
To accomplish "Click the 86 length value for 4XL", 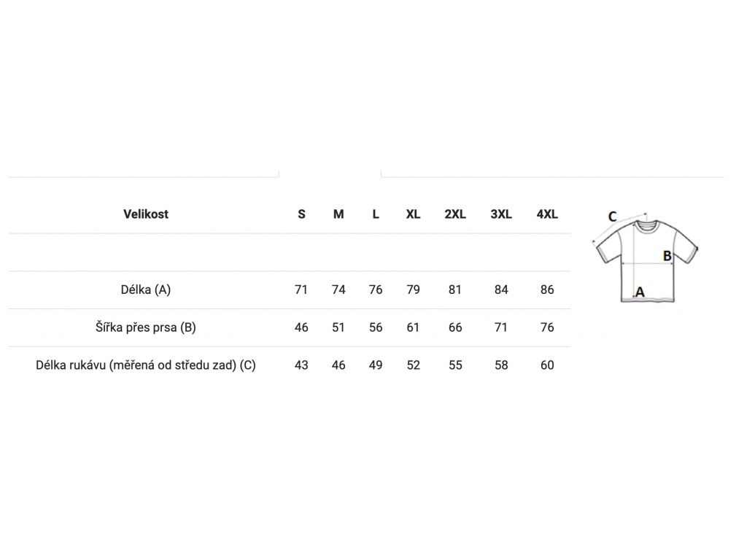I will click(x=547, y=289).
